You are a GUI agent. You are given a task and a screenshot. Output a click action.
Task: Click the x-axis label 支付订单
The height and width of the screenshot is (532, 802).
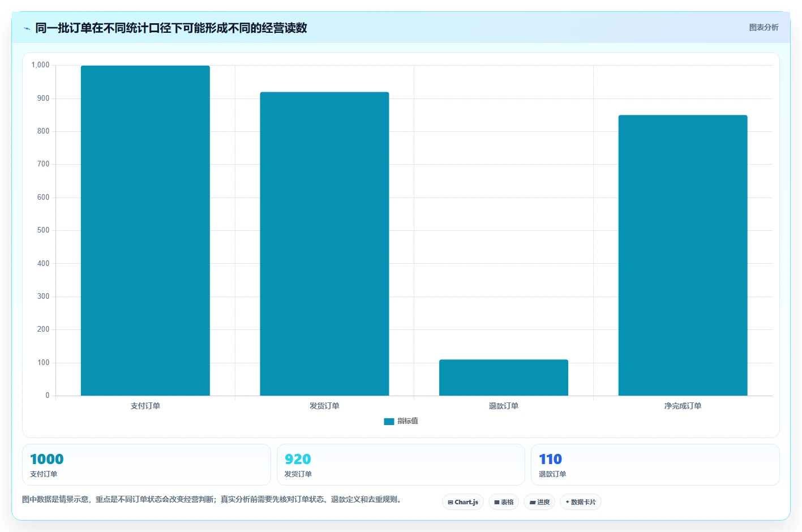click(x=145, y=406)
